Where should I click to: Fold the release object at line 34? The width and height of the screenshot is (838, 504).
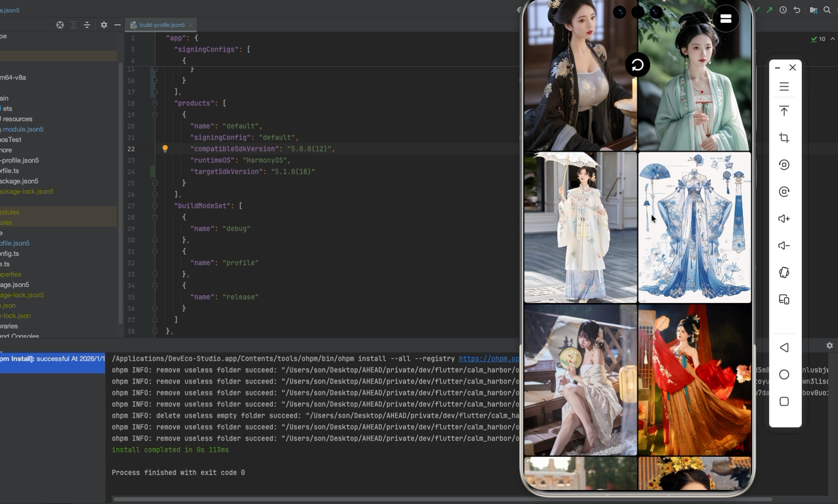pyautogui.click(x=155, y=285)
